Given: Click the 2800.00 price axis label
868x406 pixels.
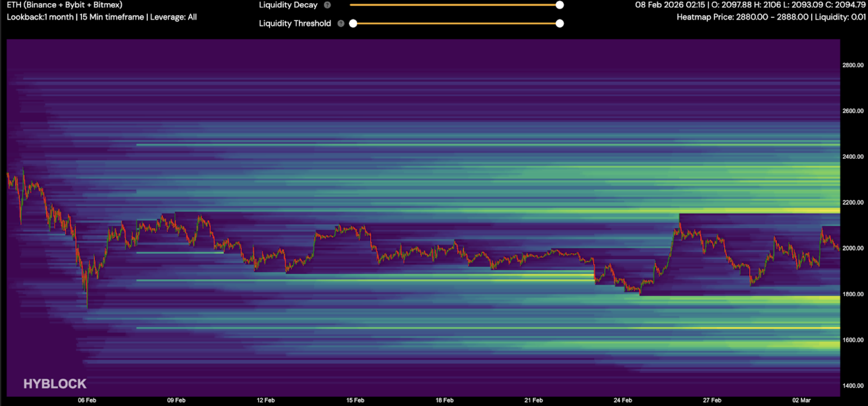Looking at the screenshot, I should [853, 65].
